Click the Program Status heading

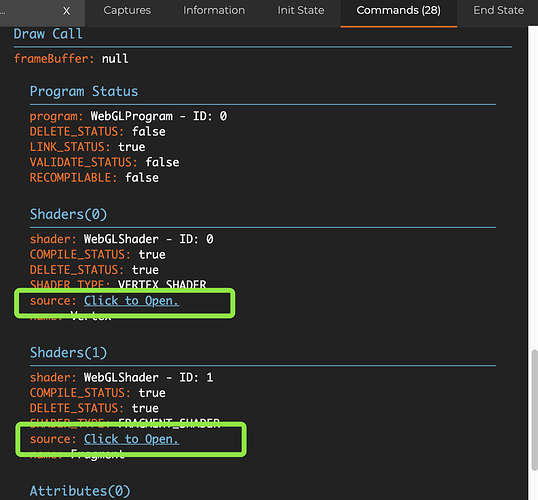(x=84, y=92)
